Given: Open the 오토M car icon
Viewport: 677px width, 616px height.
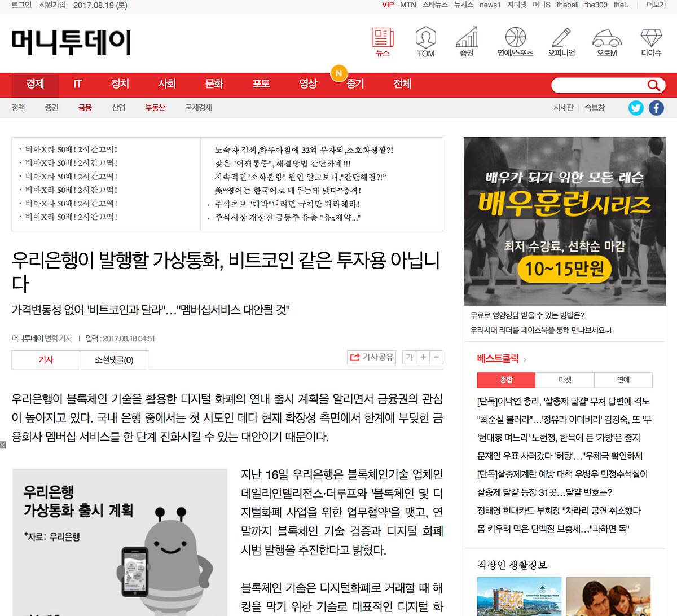Looking at the screenshot, I should 607,42.
